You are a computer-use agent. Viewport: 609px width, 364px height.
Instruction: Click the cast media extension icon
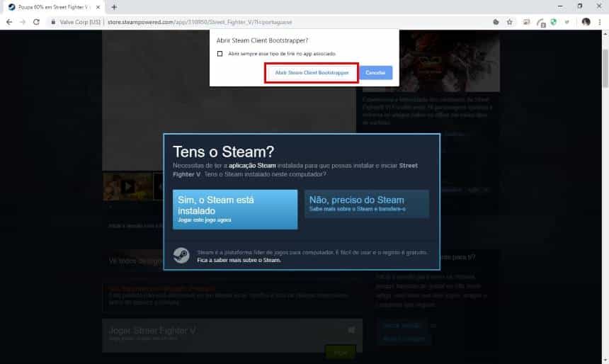[x=526, y=22]
